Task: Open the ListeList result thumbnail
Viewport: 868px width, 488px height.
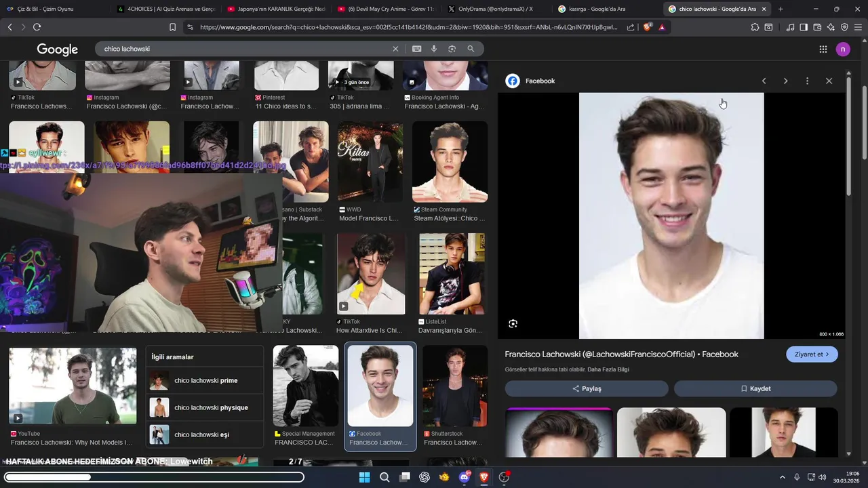Action: point(452,274)
